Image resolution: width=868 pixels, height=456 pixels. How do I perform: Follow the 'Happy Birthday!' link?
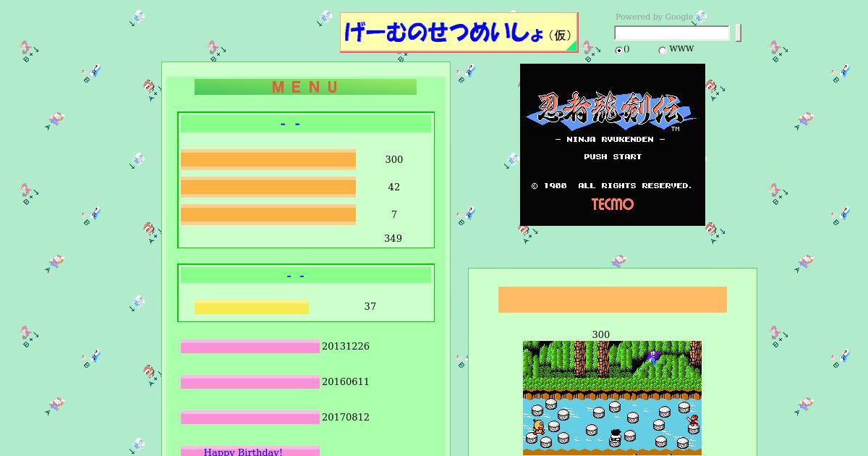(x=243, y=452)
